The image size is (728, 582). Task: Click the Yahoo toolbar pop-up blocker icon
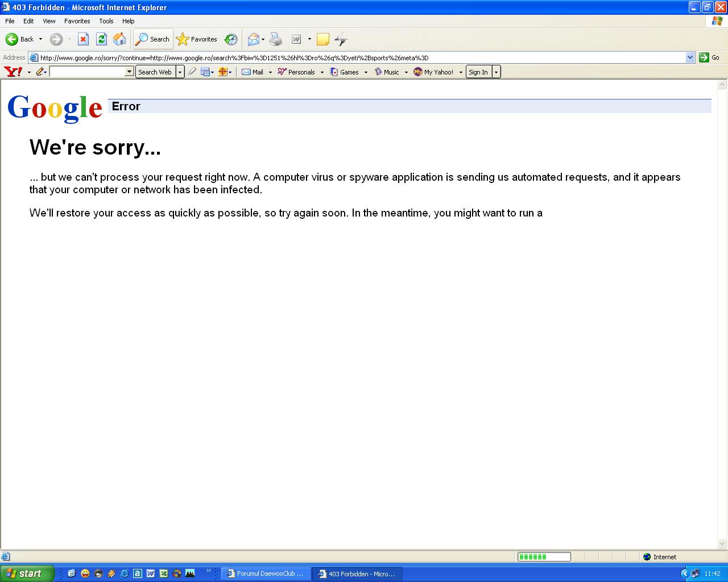pos(205,72)
